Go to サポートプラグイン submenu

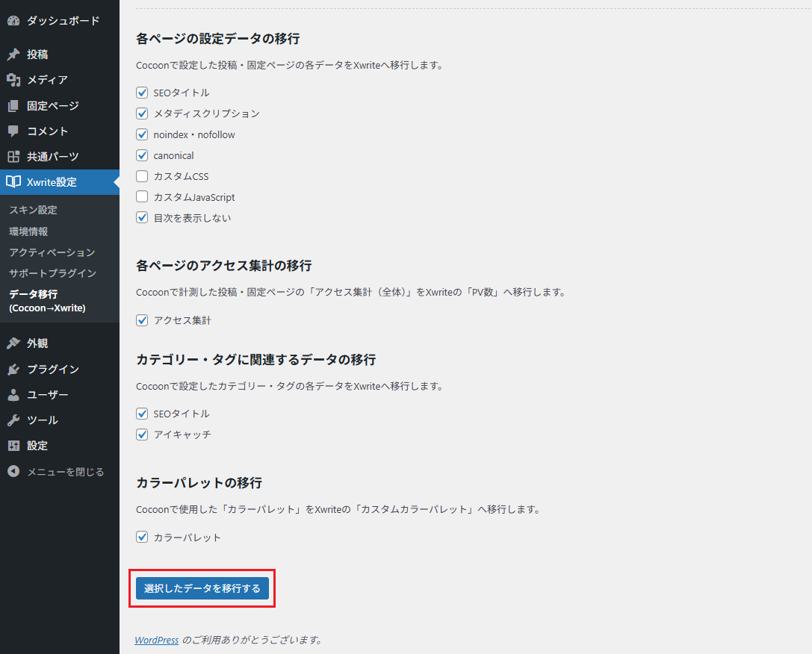[52, 273]
